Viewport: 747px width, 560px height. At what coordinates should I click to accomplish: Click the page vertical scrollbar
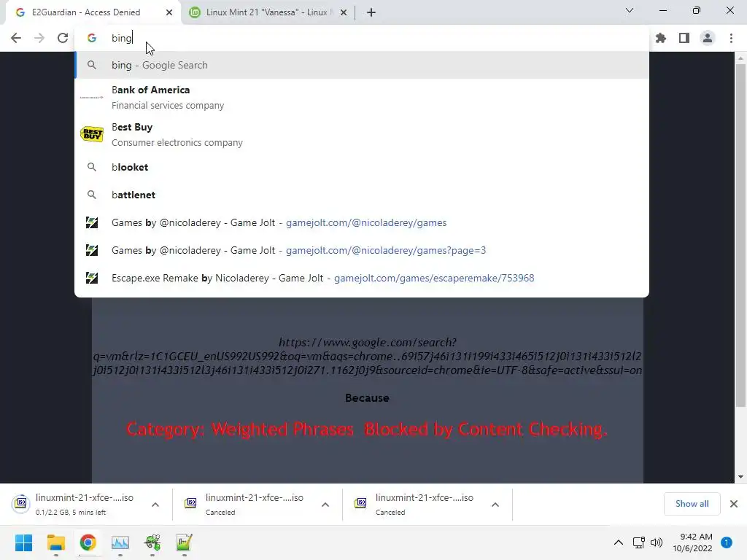click(x=740, y=236)
